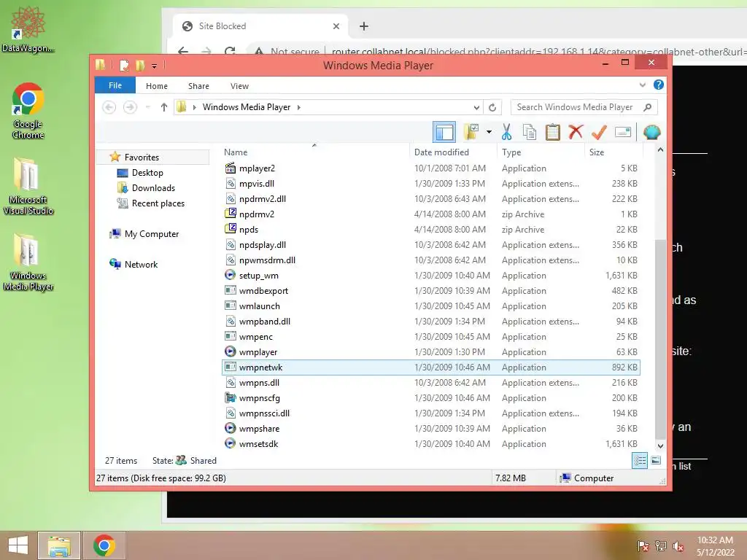The height and width of the screenshot is (560, 747).
Task: Click Properties icon in Quick Access Toolbar
Action: click(x=124, y=65)
